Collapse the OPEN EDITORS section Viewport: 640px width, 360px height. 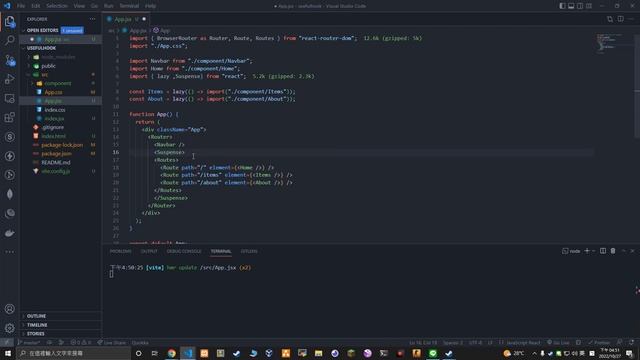click(42, 30)
